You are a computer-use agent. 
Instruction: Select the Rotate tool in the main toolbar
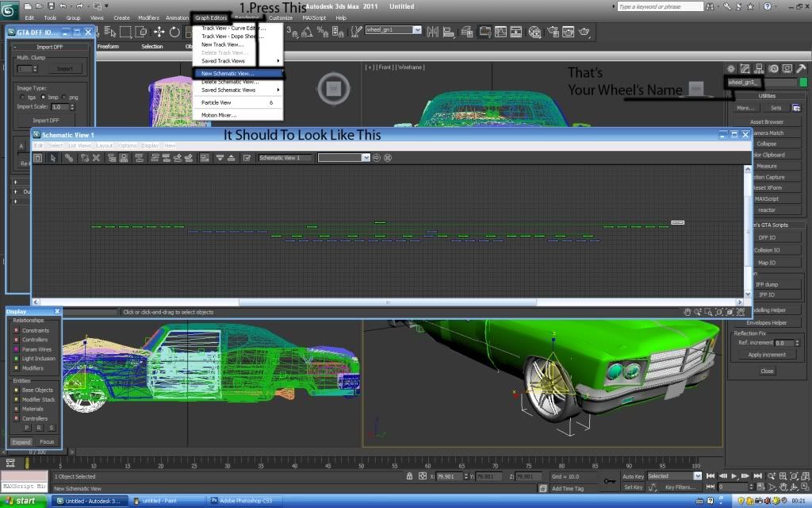(x=174, y=32)
